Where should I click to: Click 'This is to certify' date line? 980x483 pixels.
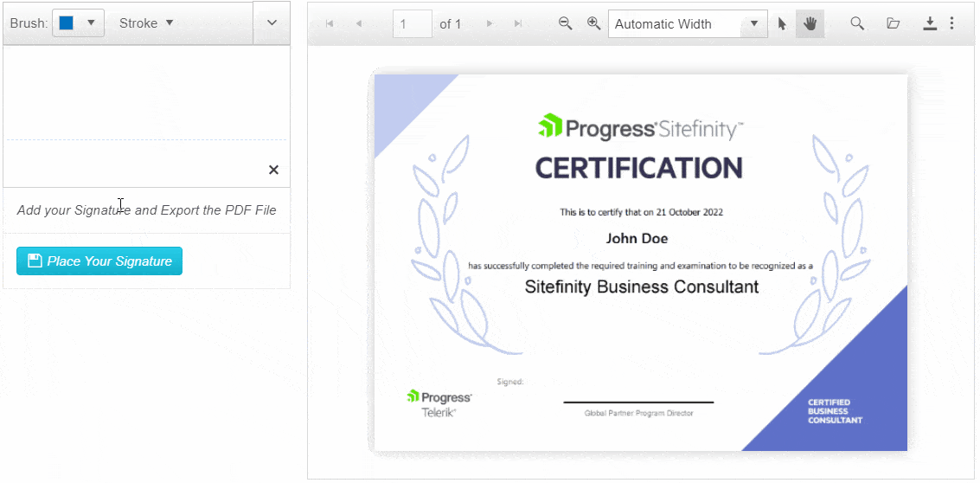pyautogui.click(x=641, y=212)
